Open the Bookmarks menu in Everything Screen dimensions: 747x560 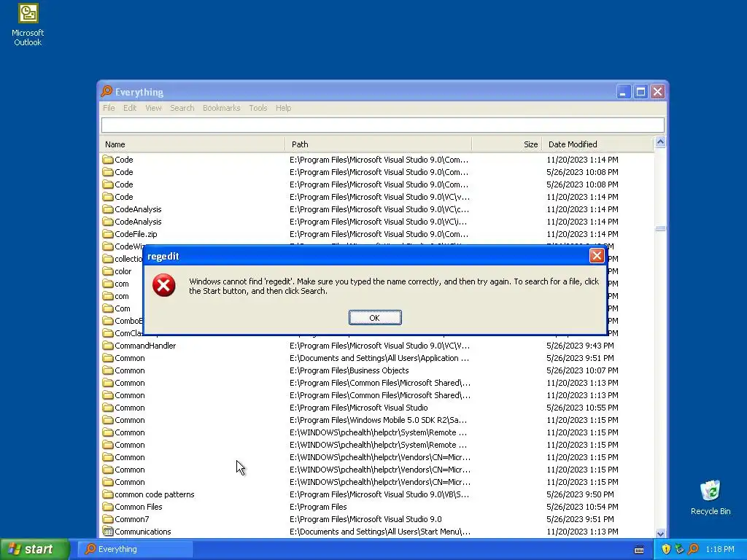(x=221, y=108)
